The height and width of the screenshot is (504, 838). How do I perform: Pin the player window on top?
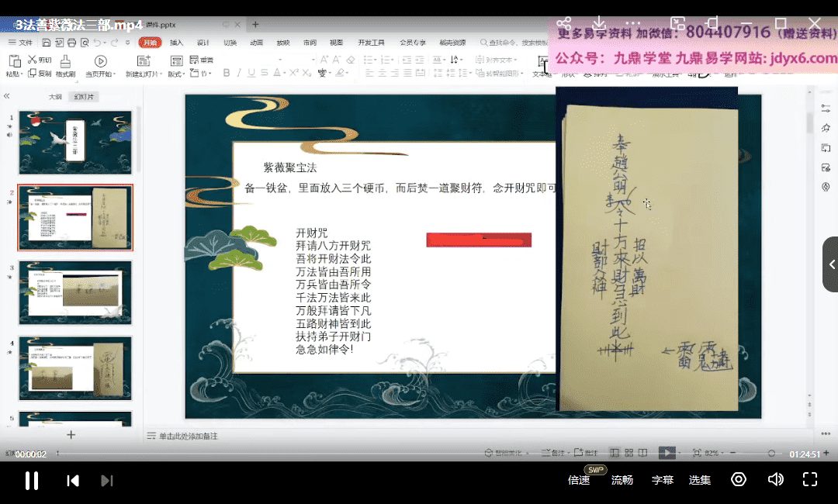click(x=713, y=24)
